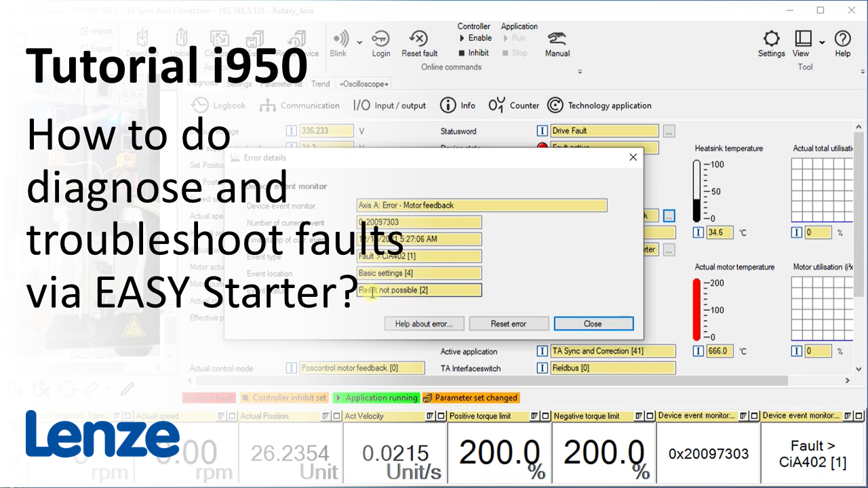Switch to the Trend tab
Image resolution: width=868 pixels, height=488 pixels.
click(320, 83)
